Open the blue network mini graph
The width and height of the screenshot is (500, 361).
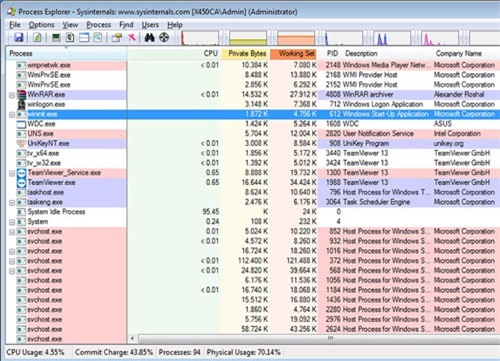click(x=391, y=38)
